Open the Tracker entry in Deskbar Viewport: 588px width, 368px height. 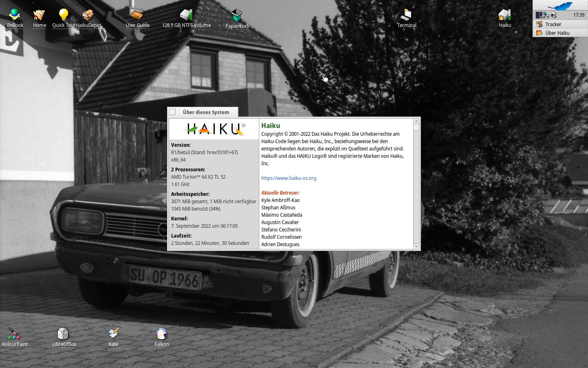click(x=560, y=24)
